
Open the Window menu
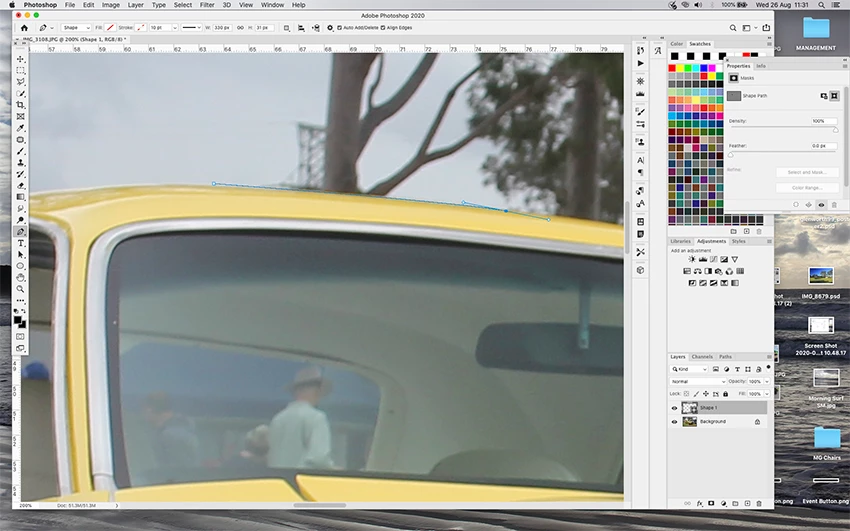pyautogui.click(x=272, y=5)
